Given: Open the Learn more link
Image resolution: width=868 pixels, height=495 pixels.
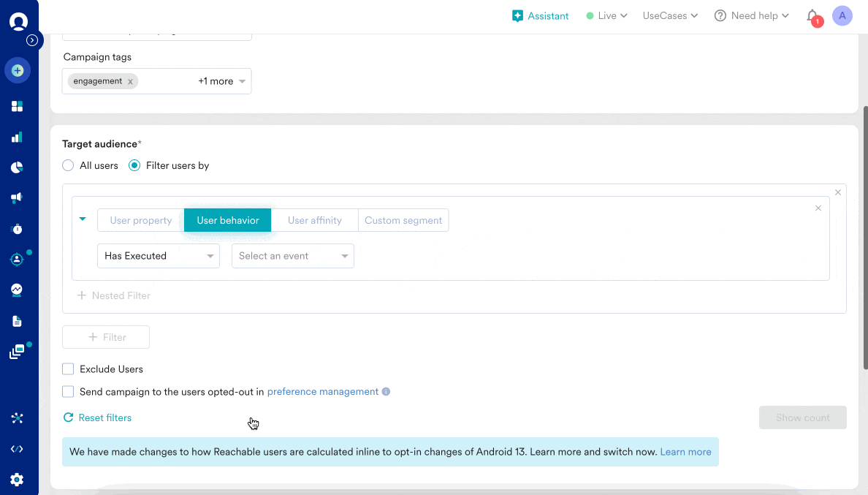Looking at the screenshot, I should pyautogui.click(x=685, y=452).
